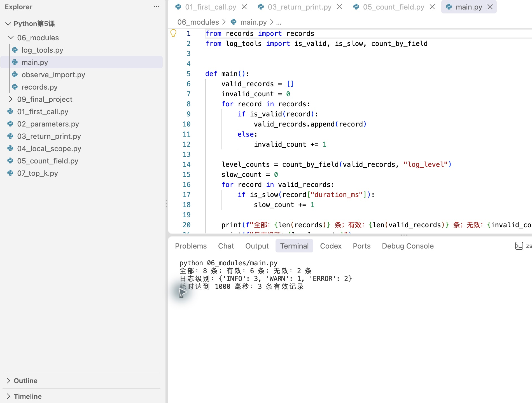This screenshot has width=532, height=403.
Task: Expand the Outline section
Action: coord(8,381)
